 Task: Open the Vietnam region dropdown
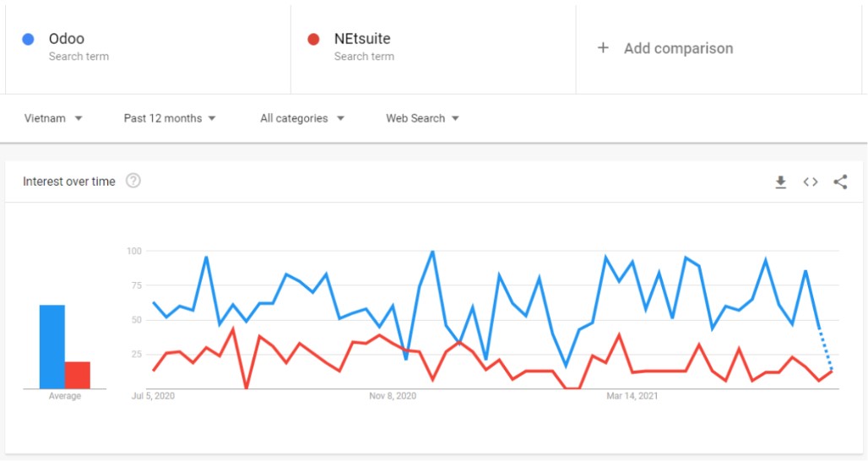[53, 118]
